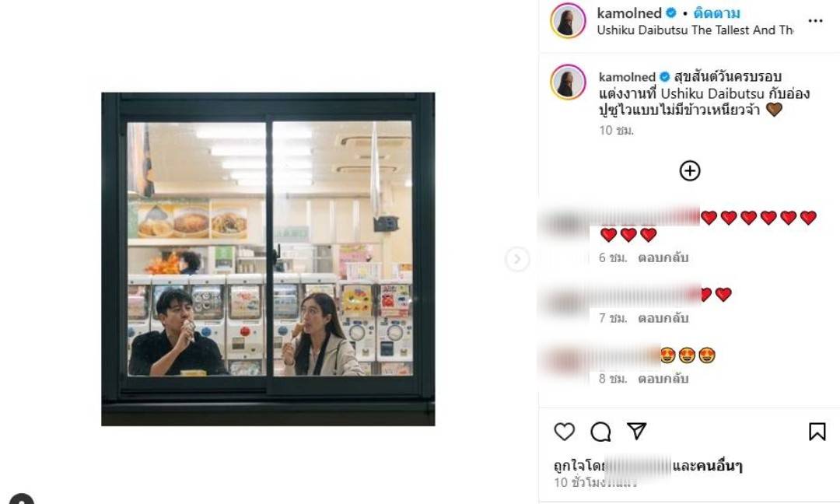Open the comment bubble icon
Screen dimensions: 840x504
[x=600, y=432]
